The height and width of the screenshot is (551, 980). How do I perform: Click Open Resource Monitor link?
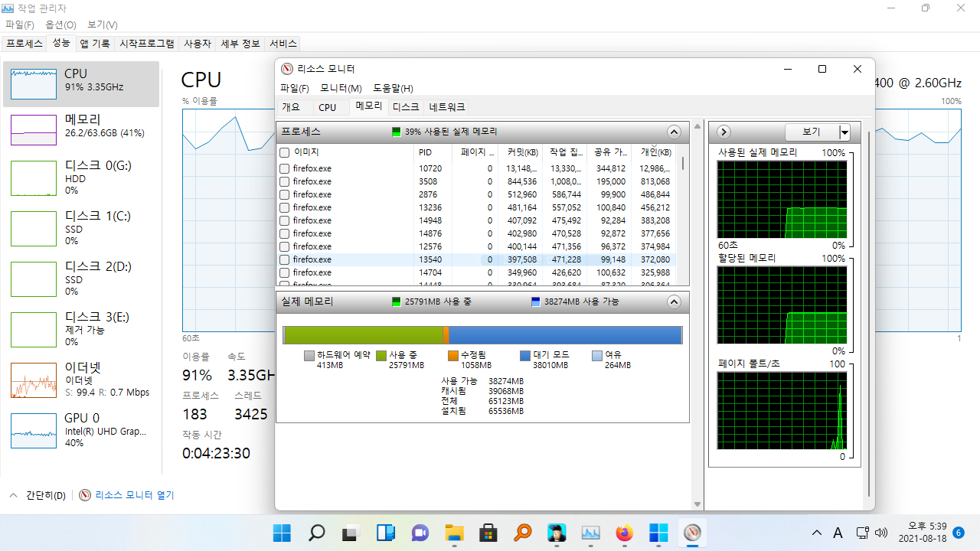pos(135,495)
